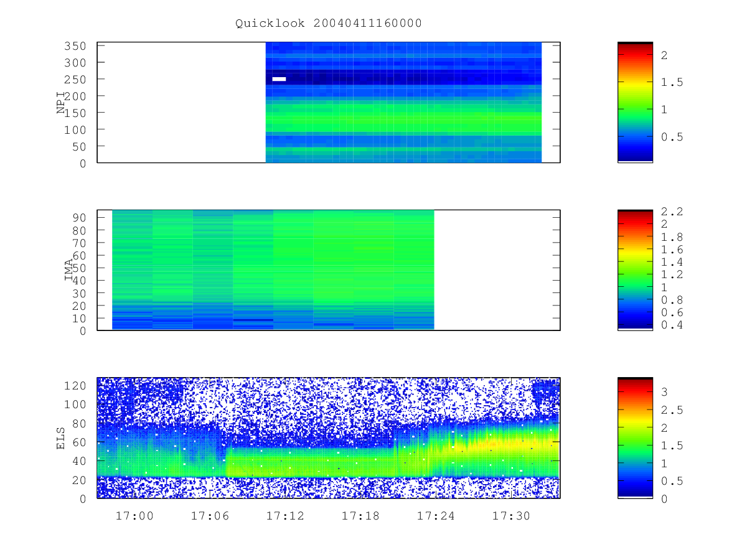Click inside the IMA spectrogram data area
The width and height of the screenshot is (747, 560).
tap(273, 269)
